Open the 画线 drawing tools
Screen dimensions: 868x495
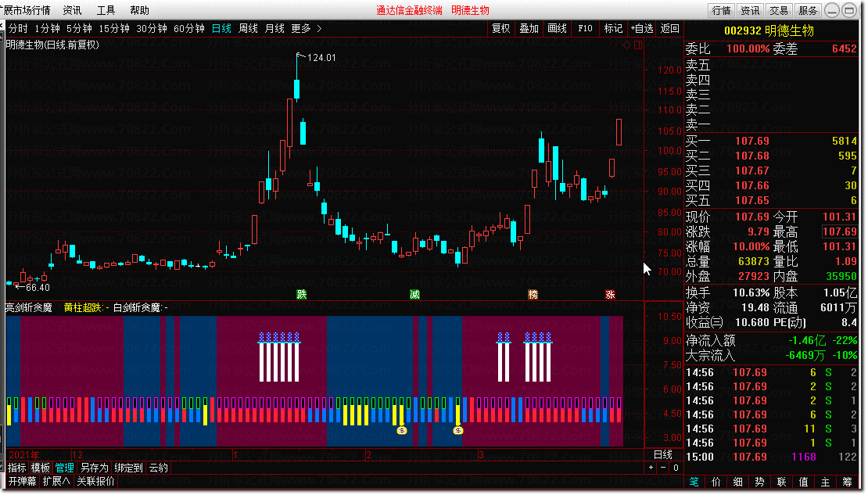(558, 28)
